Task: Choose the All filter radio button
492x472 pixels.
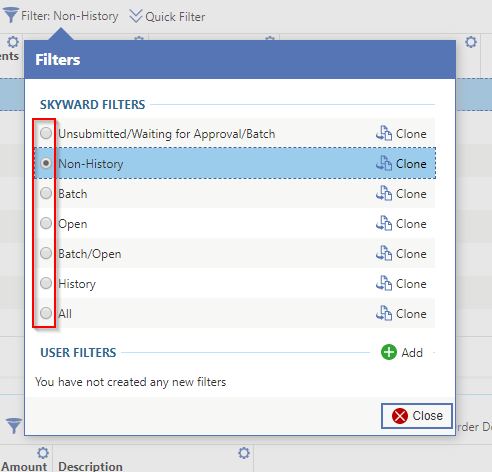Action: (x=46, y=313)
